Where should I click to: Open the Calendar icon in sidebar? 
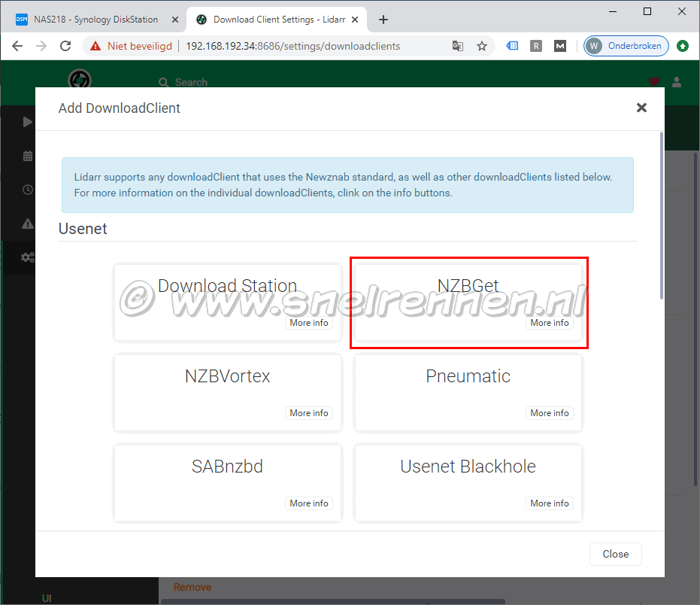pos(28,156)
